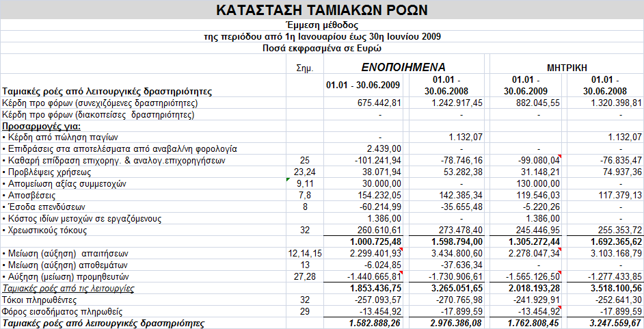Select the cell containing '-101.241,94'

(378, 161)
